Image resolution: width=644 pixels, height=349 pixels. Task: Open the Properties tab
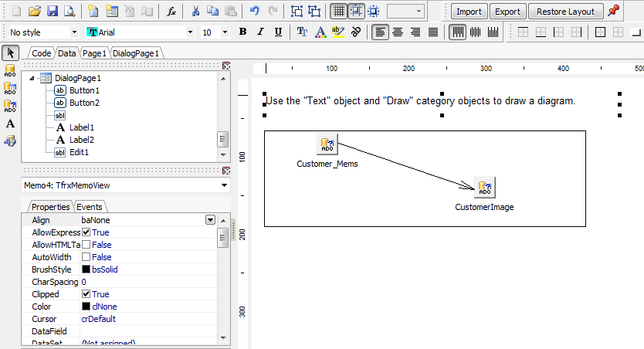coord(50,207)
